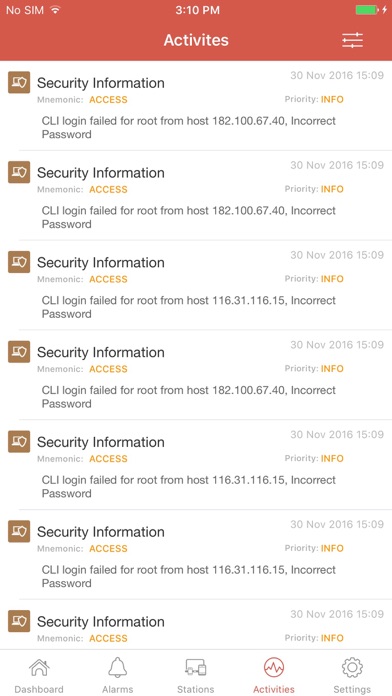Open the Settings tab label
392x696 pixels.
352,689
